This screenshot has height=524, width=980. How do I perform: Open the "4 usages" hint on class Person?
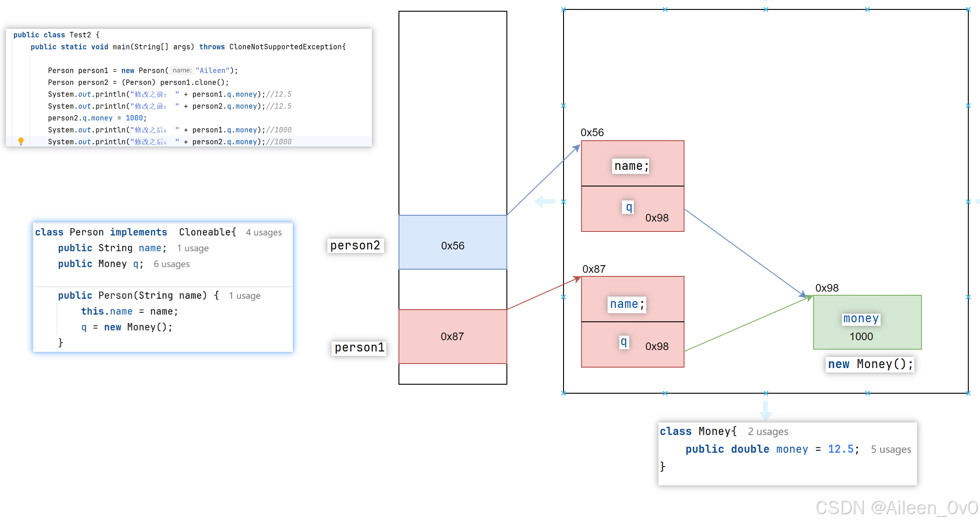pyautogui.click(x=264, y=232)
